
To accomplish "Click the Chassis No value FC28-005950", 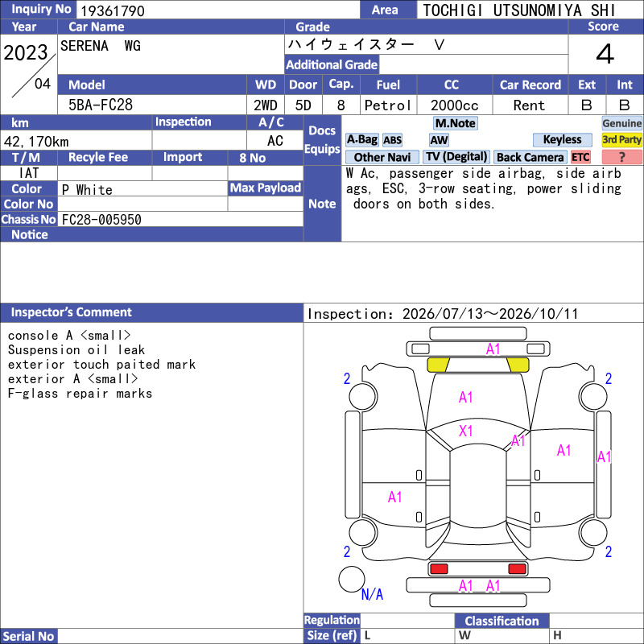I will pyautogui.click(x=101, y=220).
